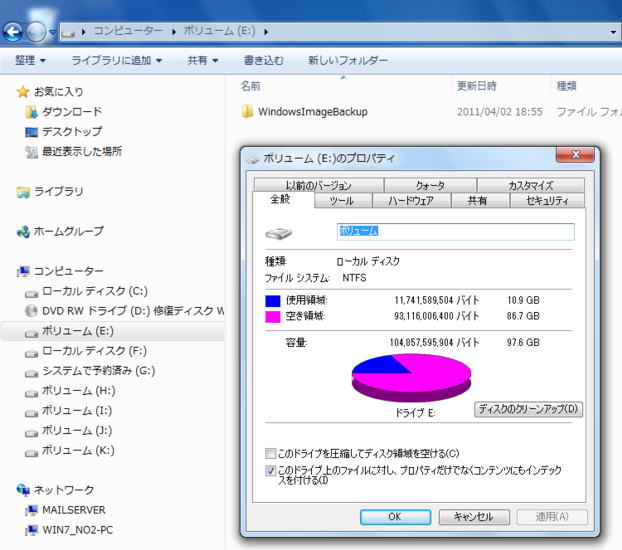The image size is (622, 550).
Task: Switch to the ハードウェア tab
Action: point(411,200)
